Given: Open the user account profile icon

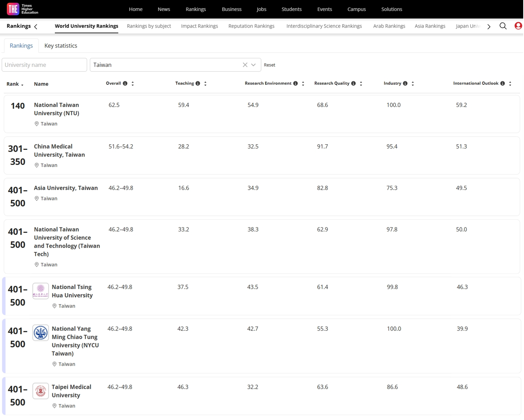Looking at the screenshot, I should click(x=518, y=26).
